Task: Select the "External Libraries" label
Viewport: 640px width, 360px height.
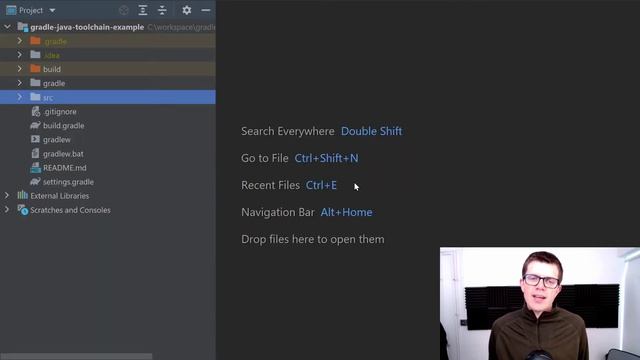Action: [60, 196]
